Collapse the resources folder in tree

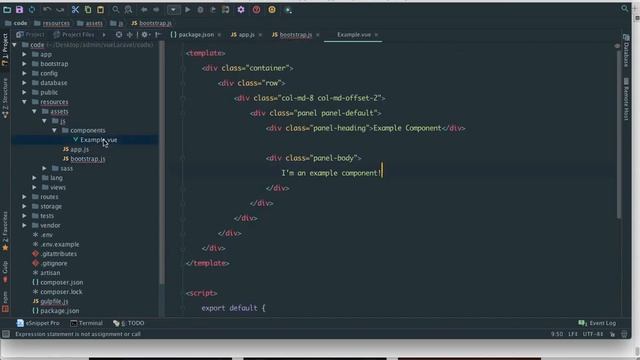[24, 102]
